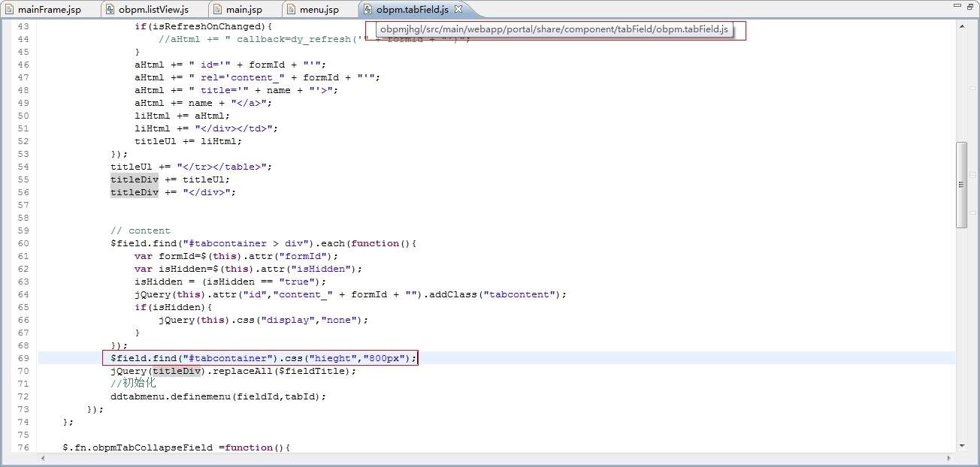
Task: Click the line "titleUl += liHtml;"
Action: point(189,141)
